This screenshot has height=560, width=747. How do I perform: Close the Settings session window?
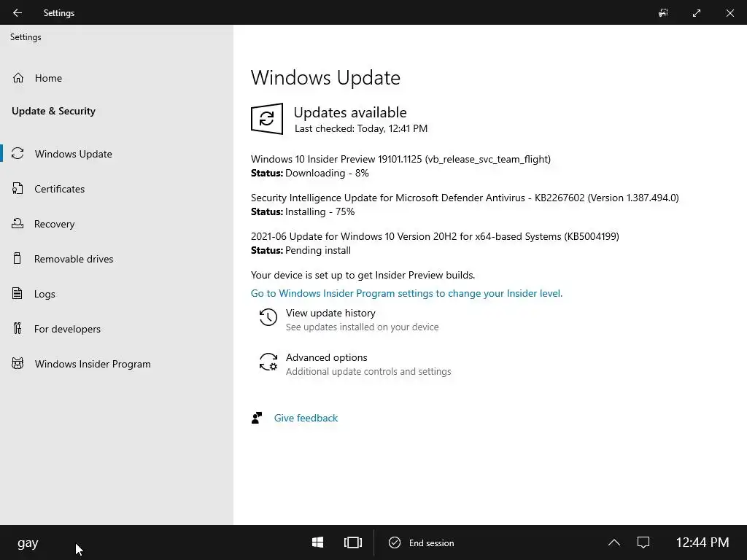click(x=729, y=13)
